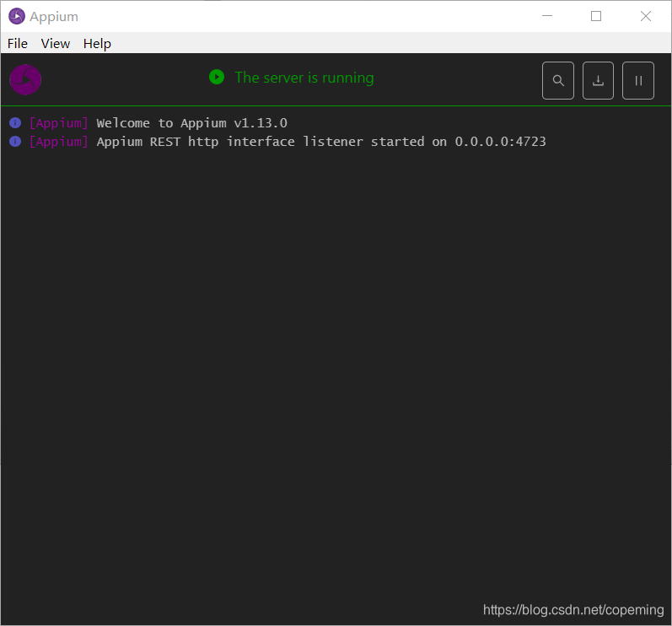Screen dimensions: 672x626
Task: Click the Appium title bar app icon
Action: (17, 16)
